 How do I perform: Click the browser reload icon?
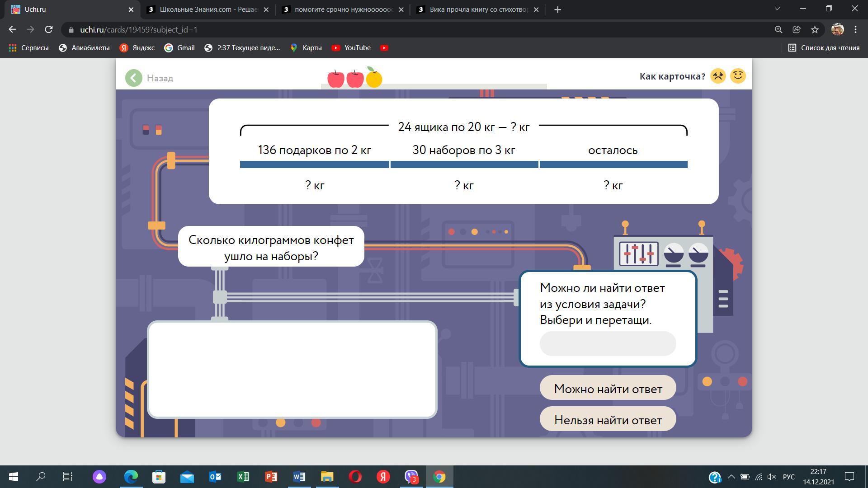tap(49, 30)
